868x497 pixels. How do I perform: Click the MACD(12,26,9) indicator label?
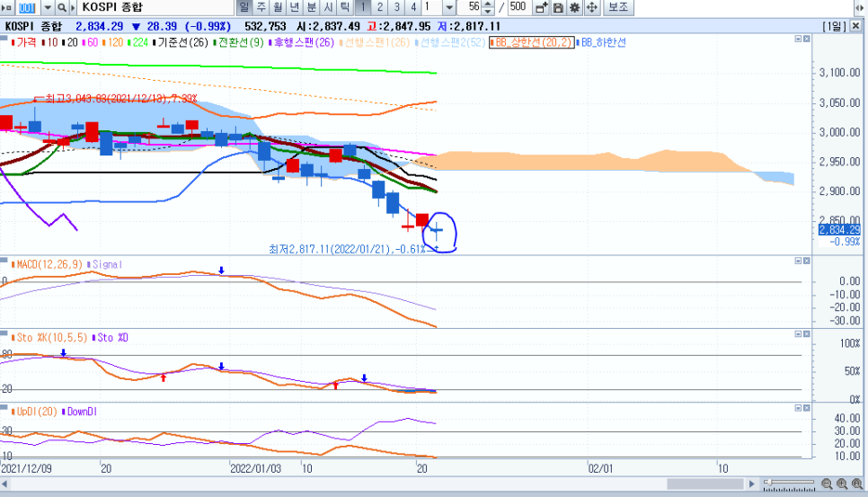coord(47,264)
